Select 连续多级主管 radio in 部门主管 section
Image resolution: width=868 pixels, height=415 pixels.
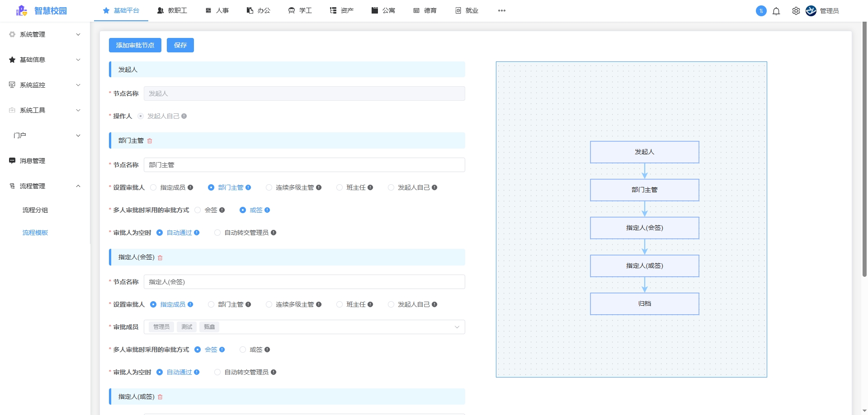[x=269, y=187]
